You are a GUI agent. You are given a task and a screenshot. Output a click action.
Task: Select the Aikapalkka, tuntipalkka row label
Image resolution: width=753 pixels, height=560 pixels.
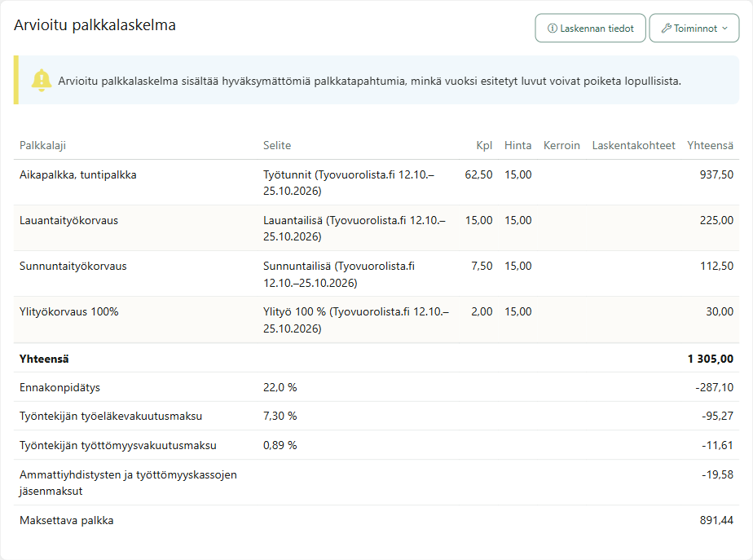point(77,174)
